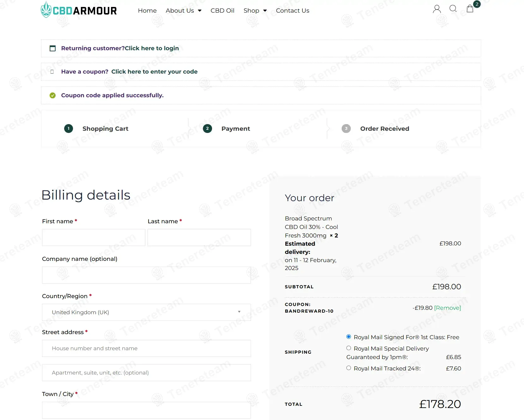Open the Country/Region dropdown
Image resolution: width=524 pixels, height=420 pixels.
click(146, 312)
